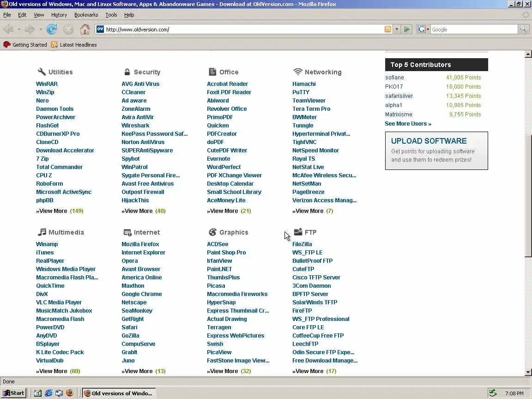Open the CCleaner link

133,92
